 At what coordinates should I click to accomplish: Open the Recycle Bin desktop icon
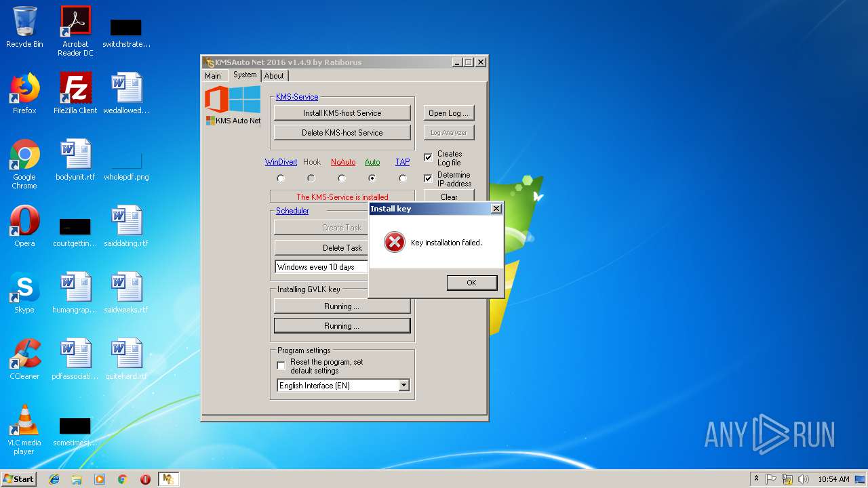[x=24, y=27]
